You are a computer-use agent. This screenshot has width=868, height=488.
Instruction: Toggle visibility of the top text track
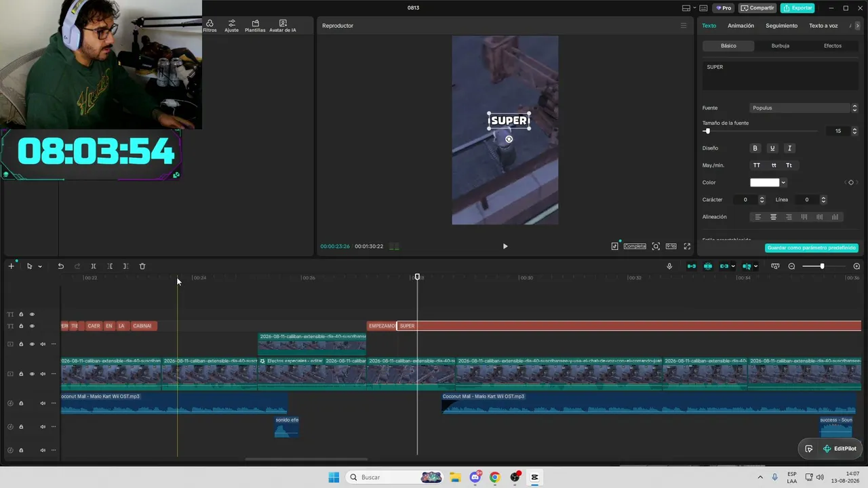coord(31,314)
